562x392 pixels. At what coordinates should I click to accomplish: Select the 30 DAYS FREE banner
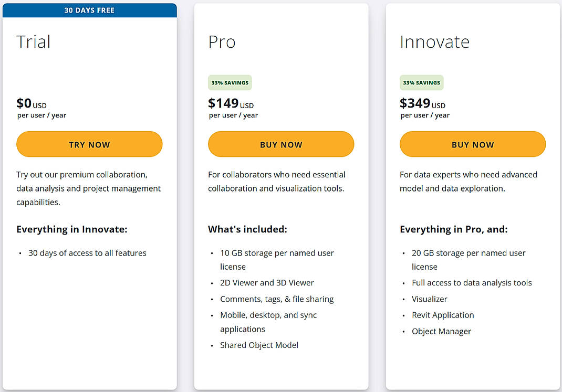coord(89,9)
